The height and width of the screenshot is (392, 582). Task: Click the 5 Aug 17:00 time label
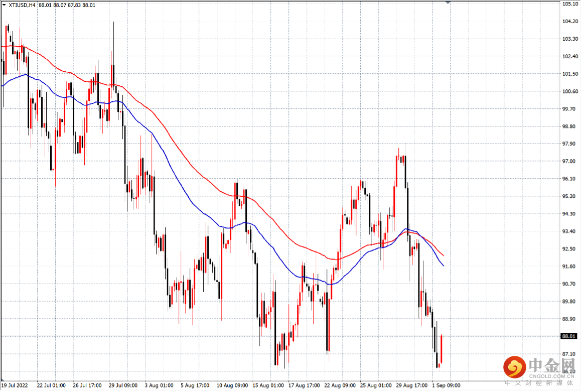[x=195, y=385]
